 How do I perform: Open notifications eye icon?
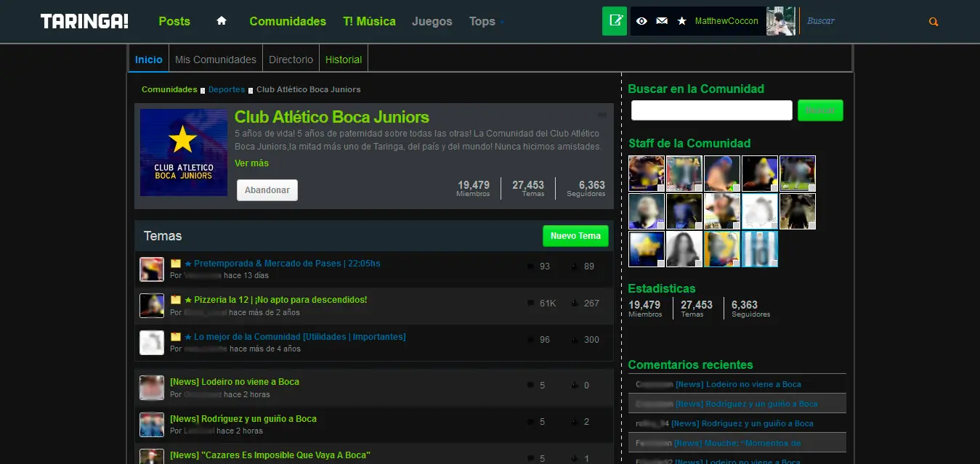(x=641, y=21)
